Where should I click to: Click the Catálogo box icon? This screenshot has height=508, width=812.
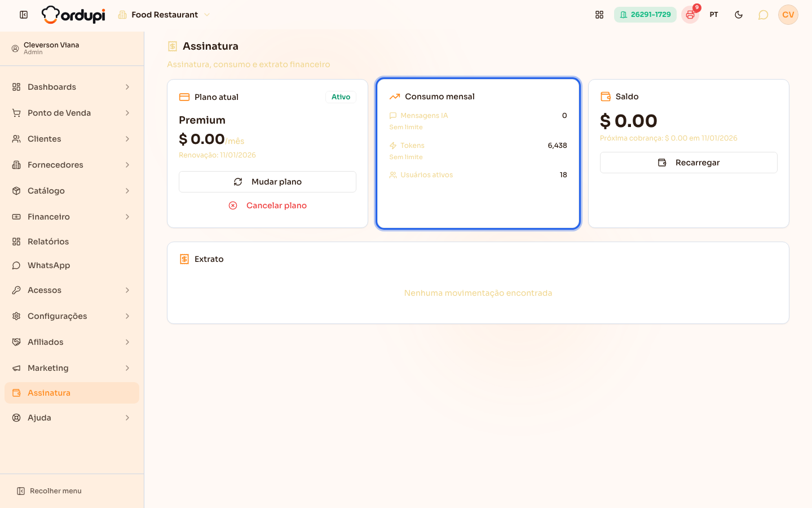point(16,191)
